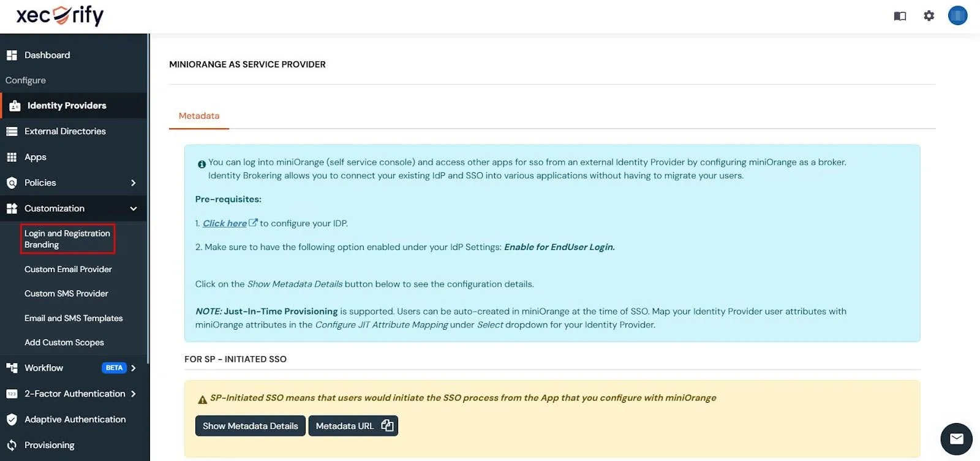Switch to the Metadata tab

[x=199, y=116]
